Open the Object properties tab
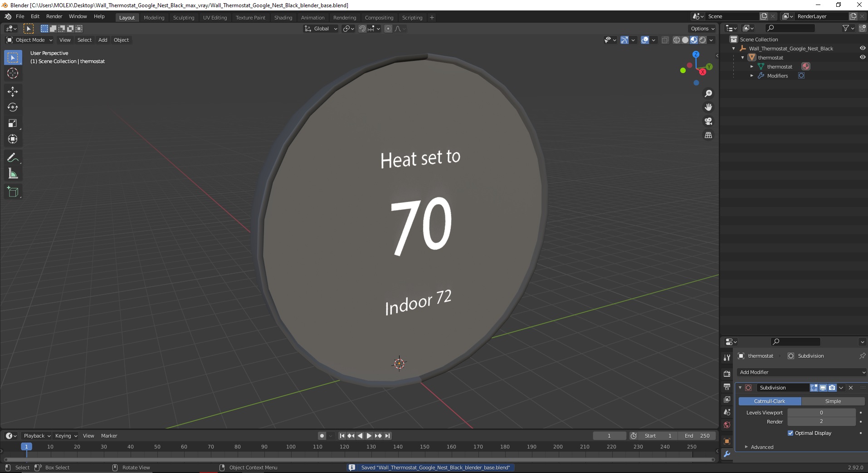868x473 pixels. pyautogui.click(x=727, y=441)
